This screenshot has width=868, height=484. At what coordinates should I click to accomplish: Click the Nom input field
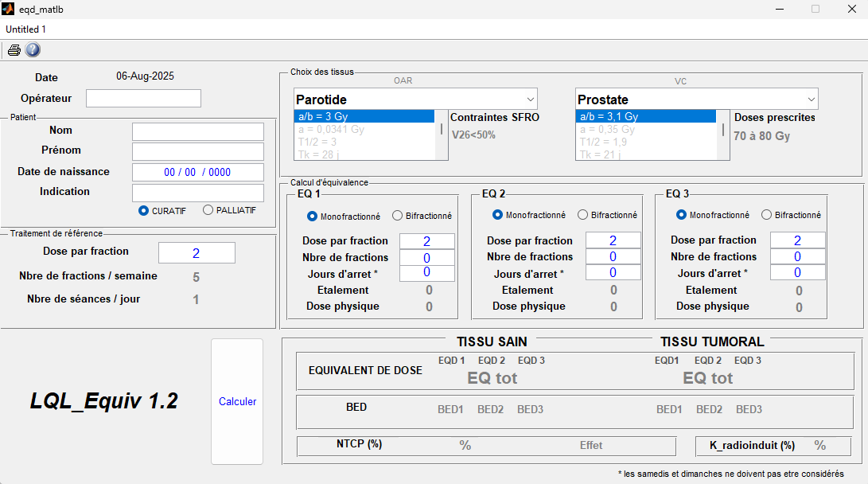[x=197, y=131]
